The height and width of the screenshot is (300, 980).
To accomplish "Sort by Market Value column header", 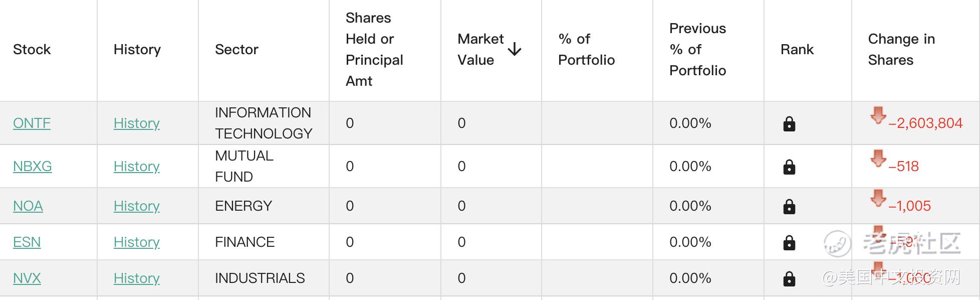I will click(x=480, y=49).
